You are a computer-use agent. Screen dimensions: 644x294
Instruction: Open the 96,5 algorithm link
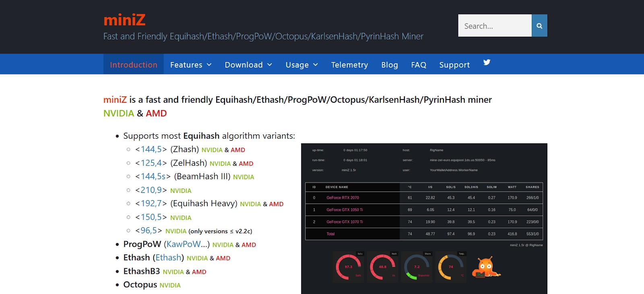[x=149, y=231]
